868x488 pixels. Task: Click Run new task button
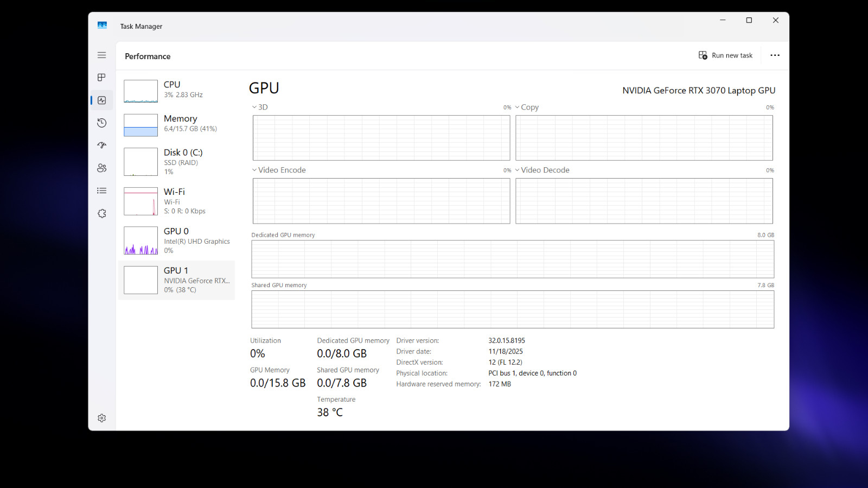click(726, 55)
